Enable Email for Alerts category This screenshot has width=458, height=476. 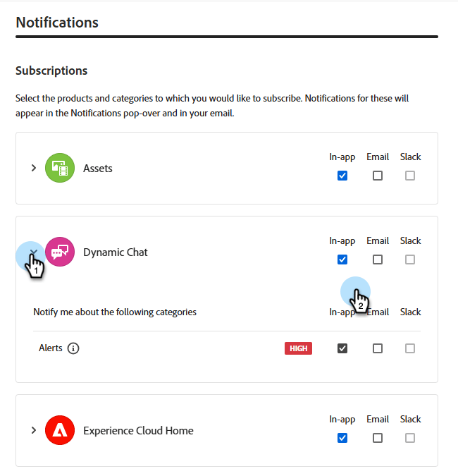coord(378,348)
